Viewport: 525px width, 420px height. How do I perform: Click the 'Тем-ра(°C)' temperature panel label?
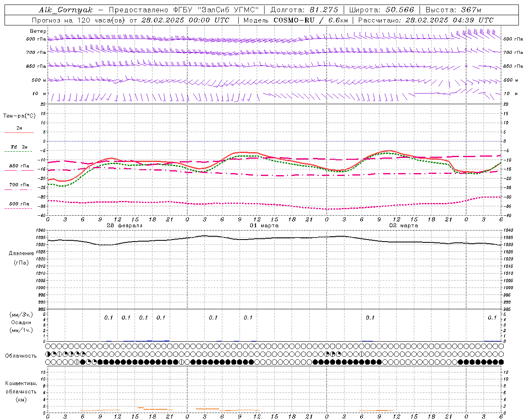pos(19,116)
